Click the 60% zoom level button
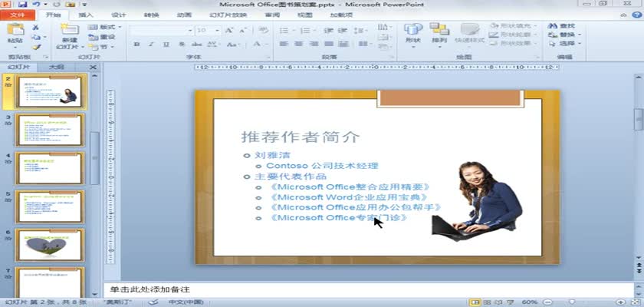The image size is (644, 307). 530,302
